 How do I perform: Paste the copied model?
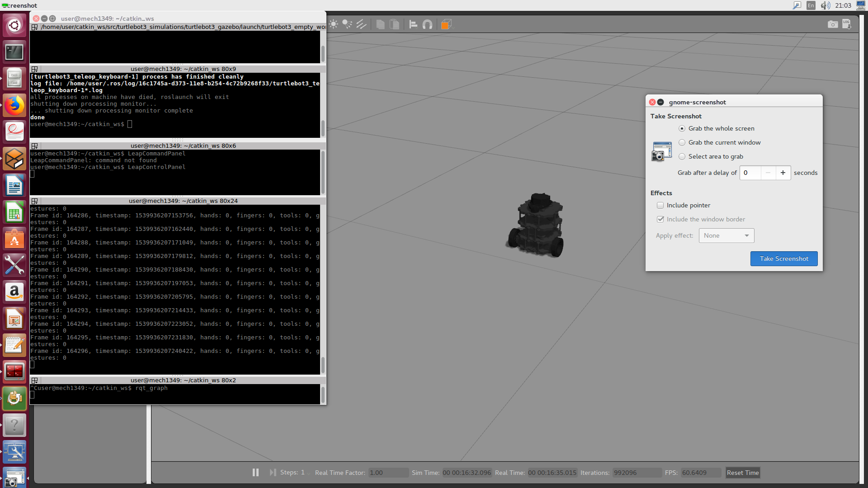394,24
